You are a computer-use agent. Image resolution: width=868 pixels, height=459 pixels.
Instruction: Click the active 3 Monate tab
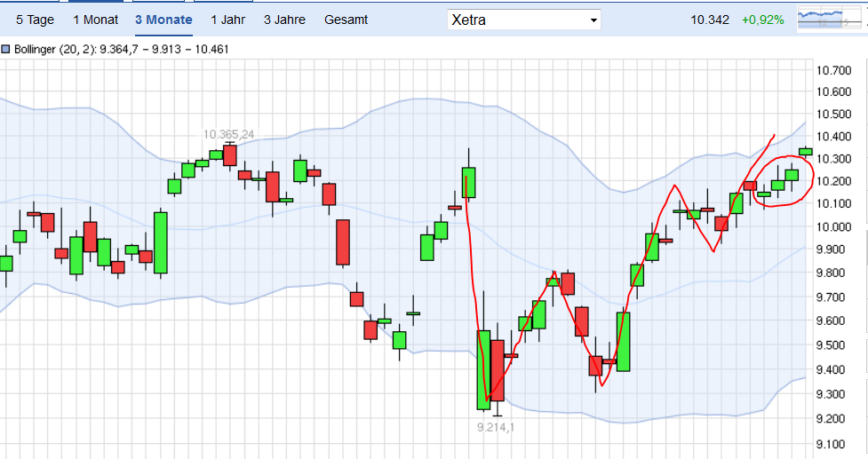pyautogui.click(x=163, y=20)
